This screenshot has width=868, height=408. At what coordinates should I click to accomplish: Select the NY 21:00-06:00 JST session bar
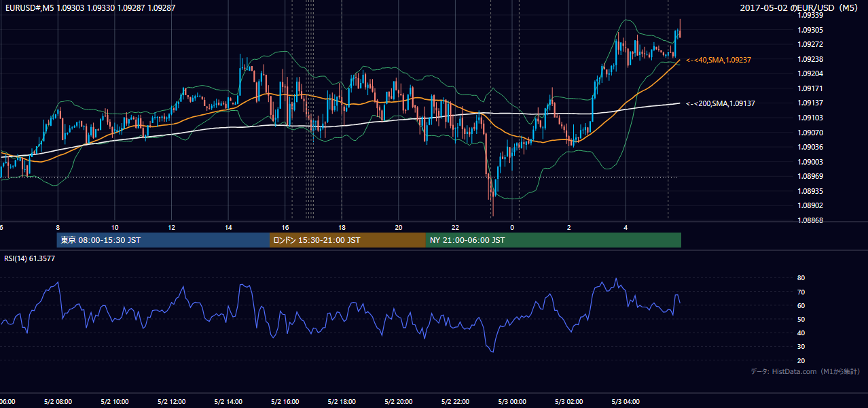coord(554,240)
